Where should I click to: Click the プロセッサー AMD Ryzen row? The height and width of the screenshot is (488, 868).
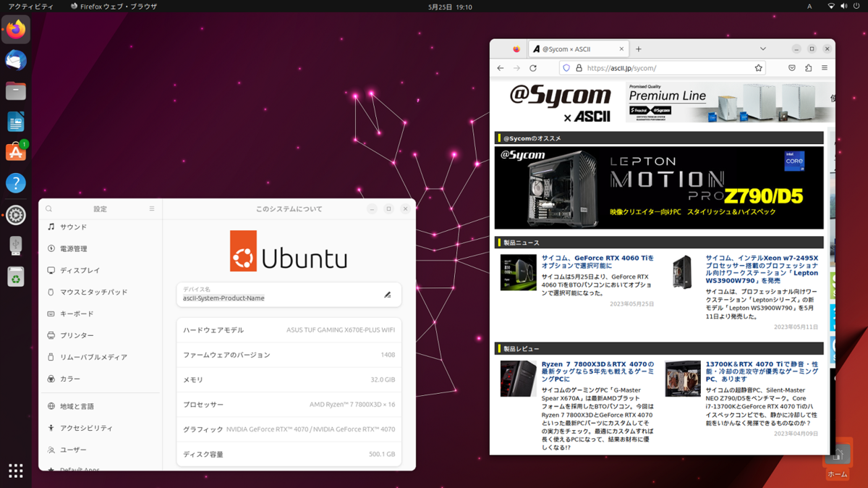[x=289, y=405]
